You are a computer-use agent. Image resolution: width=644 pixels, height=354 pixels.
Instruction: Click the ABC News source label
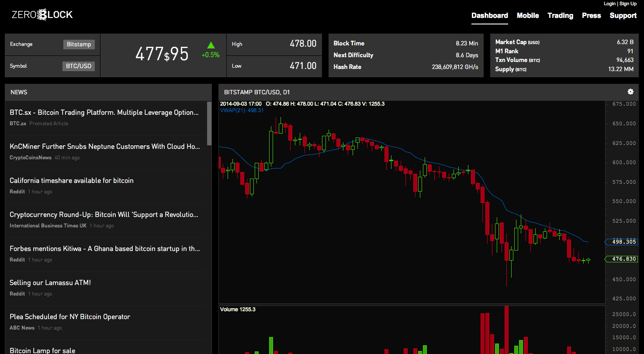pyautogui.click(x=22, y=328)
